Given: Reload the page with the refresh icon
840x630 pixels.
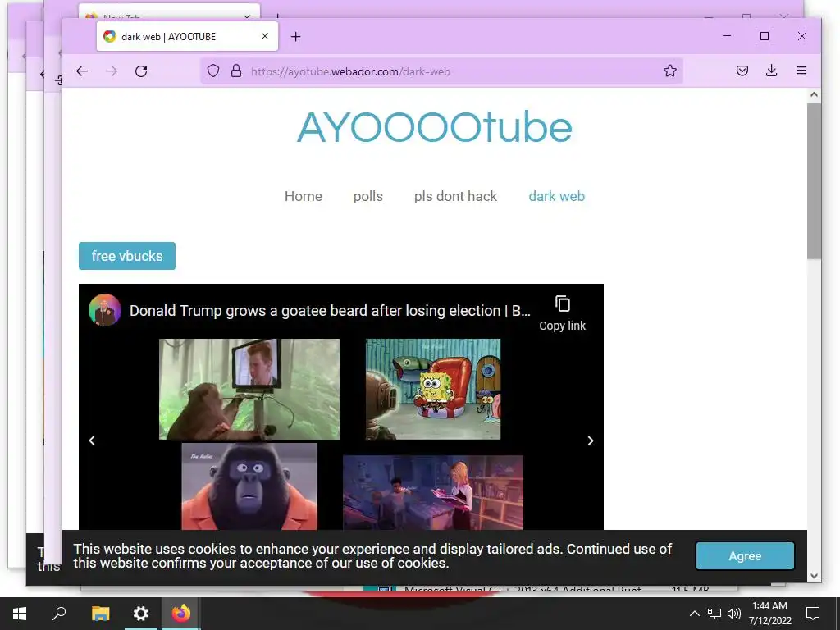Looking at the screenshot, I should tap(141, 71).
